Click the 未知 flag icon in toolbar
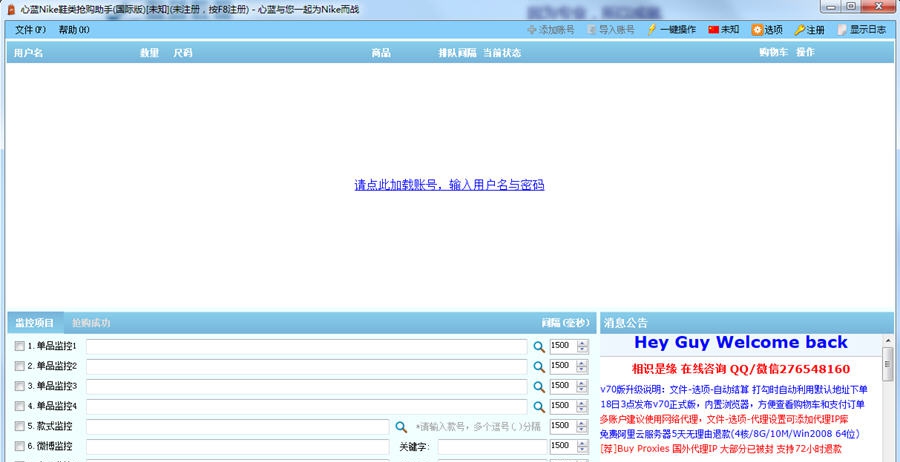Screen dimensions: 900x462 (x=714, y=30)
